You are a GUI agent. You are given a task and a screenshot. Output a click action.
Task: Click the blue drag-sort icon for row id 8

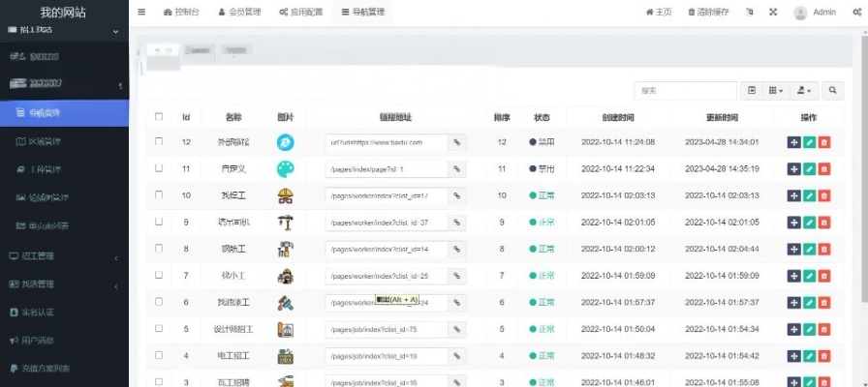click(793, 250)
